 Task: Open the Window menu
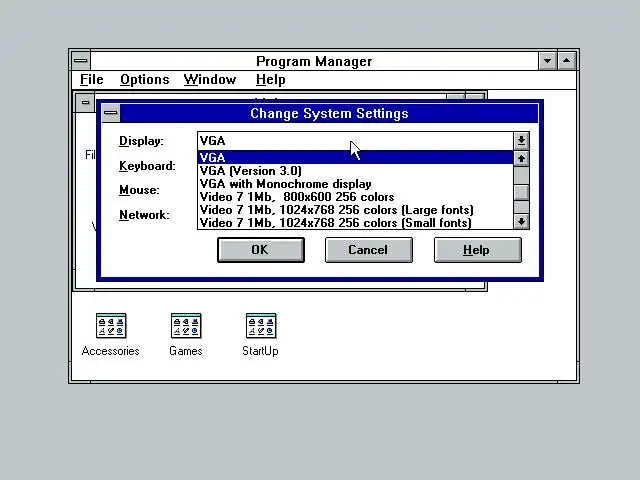(210, 80)
